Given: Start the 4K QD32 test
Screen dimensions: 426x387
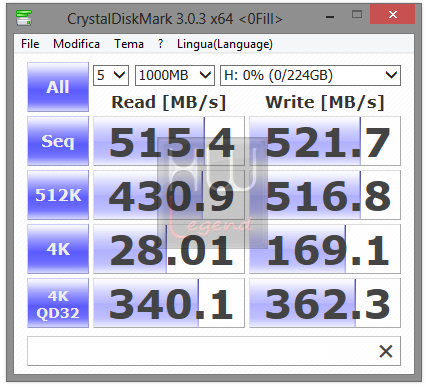Looking at the screenshot, I should click(x=58, y=303).
